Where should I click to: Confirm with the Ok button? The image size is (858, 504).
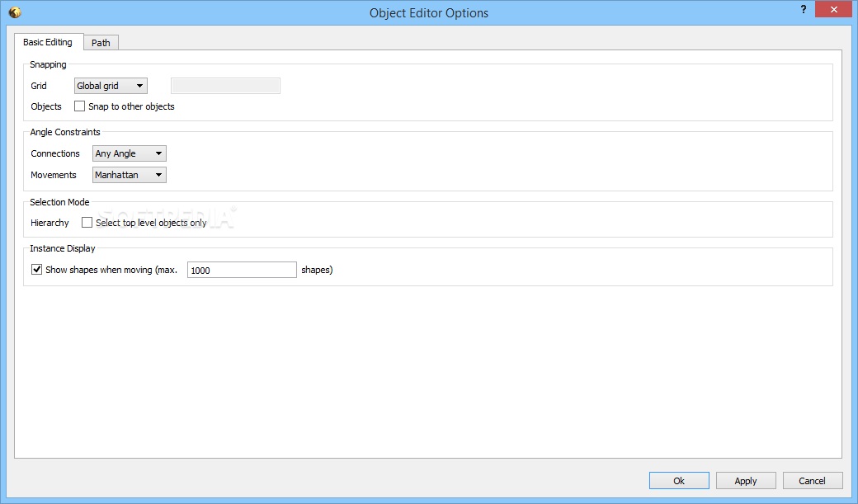click(x=679, y=480)
